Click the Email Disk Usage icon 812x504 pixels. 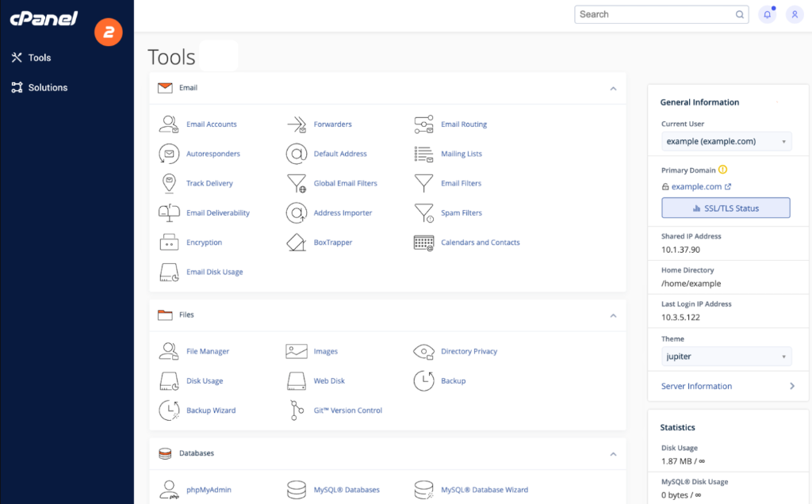(x=169, y=272)
